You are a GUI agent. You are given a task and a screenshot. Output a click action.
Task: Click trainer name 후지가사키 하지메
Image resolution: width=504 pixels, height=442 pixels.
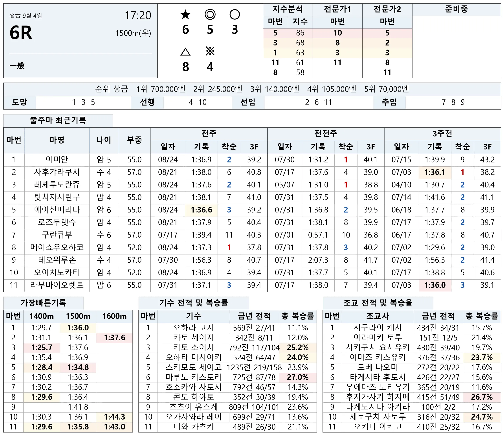tap(378, 397)
